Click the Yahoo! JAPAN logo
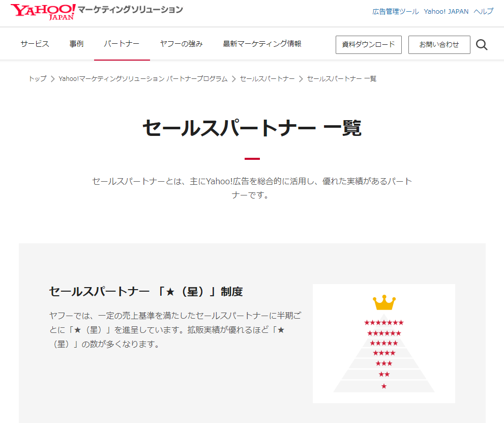 pyautogui.click(x=43, y=12)
